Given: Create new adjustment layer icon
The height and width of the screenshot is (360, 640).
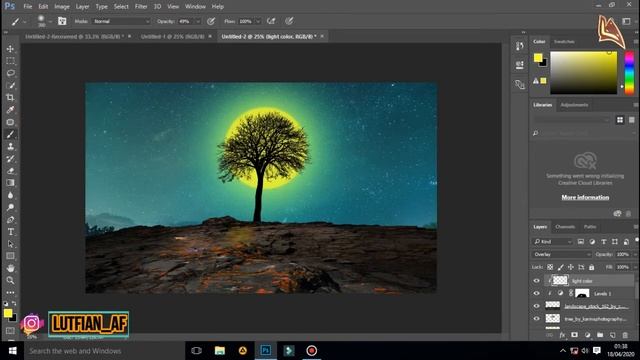Looking at the screenshot, I should point(587,335).
